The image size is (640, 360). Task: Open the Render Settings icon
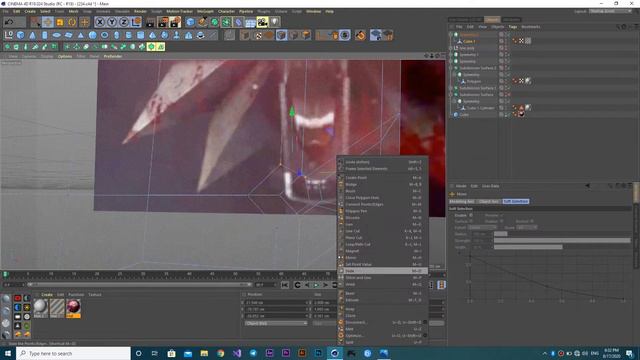[175, 22]
